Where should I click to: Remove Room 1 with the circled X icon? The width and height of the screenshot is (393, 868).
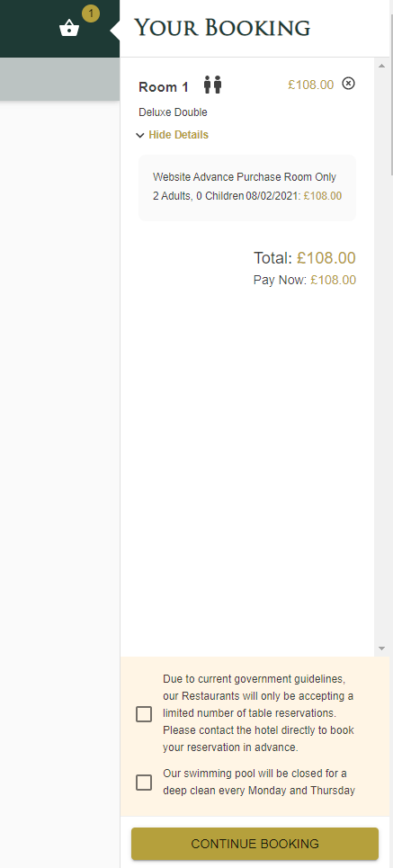tap(348, 84)
